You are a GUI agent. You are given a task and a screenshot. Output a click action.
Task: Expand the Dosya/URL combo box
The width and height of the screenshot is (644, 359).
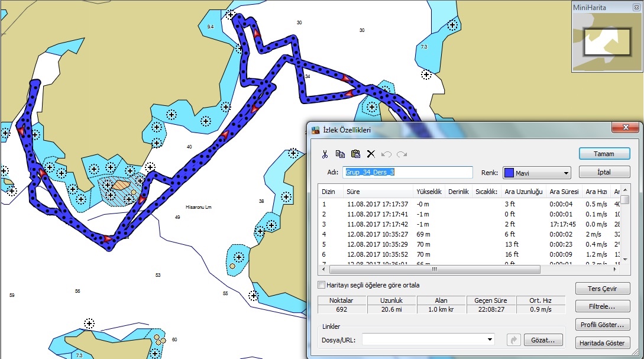pos(490,339)
